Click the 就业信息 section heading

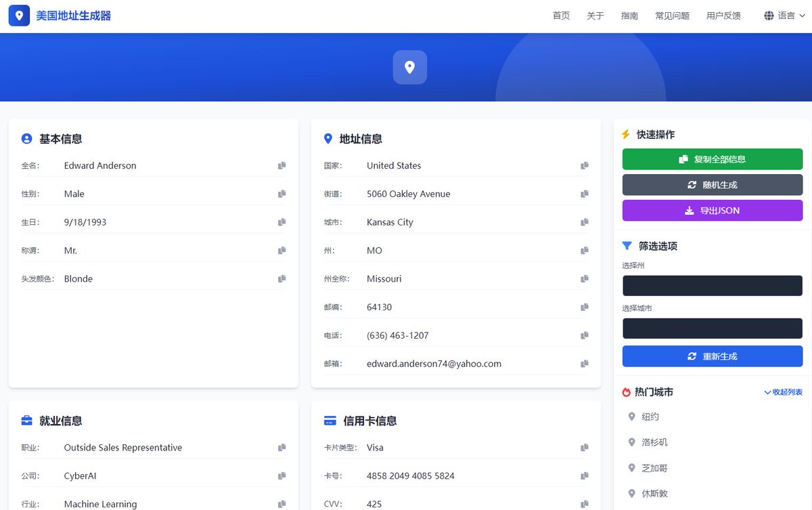[61, 421]
